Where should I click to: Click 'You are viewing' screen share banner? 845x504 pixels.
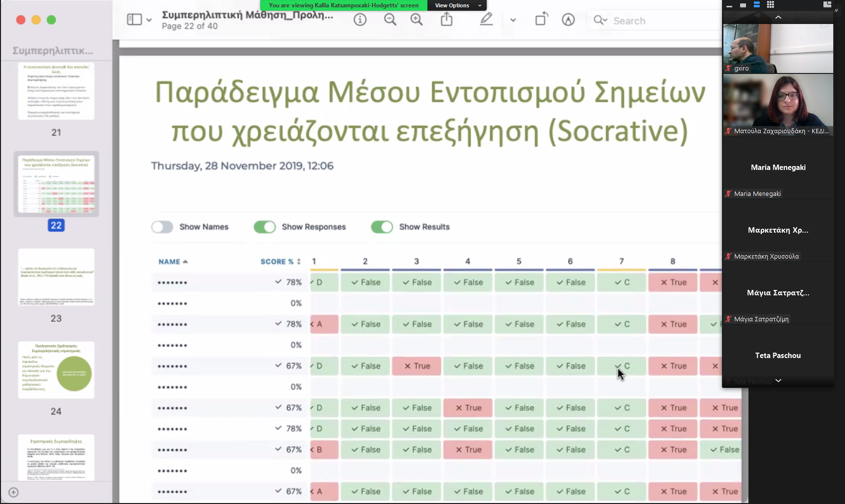click(x=344, y=5)
